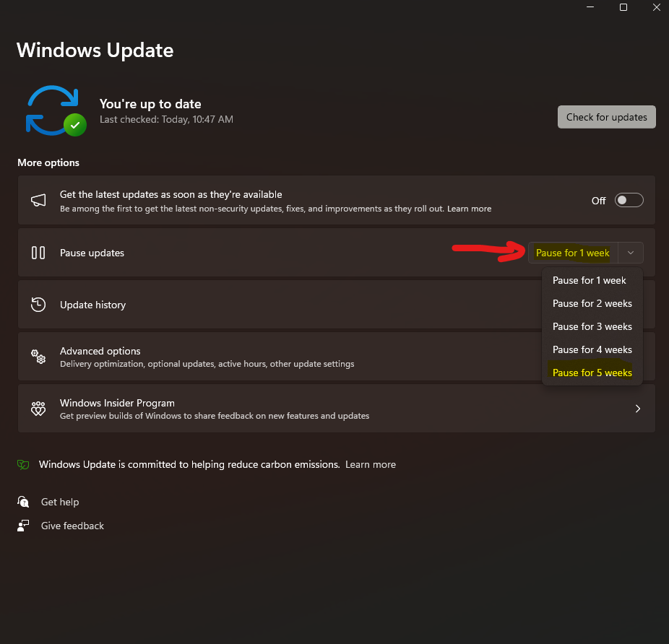
Task: Click the pause bars icon
Action: tap(38, 253)
